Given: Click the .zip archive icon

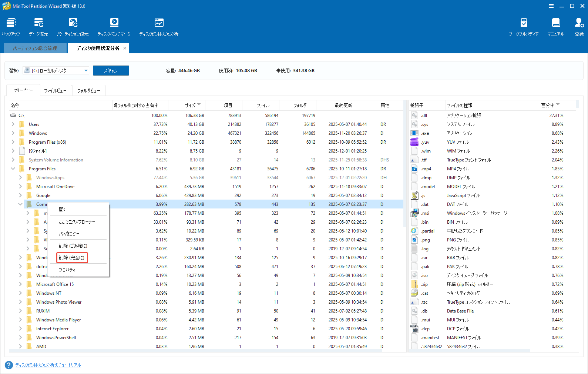Looking at the screenshot, I should (414, 284).
